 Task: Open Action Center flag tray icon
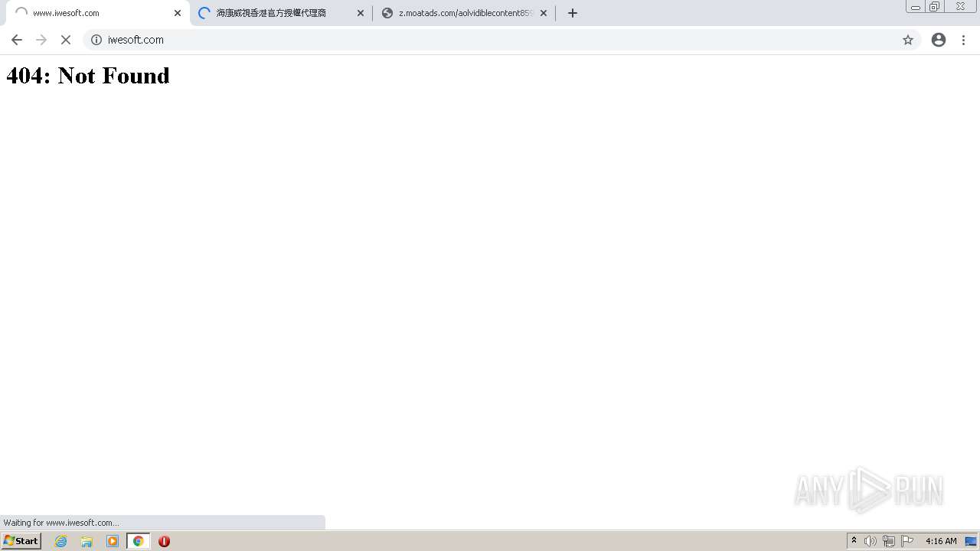point(907,541)
